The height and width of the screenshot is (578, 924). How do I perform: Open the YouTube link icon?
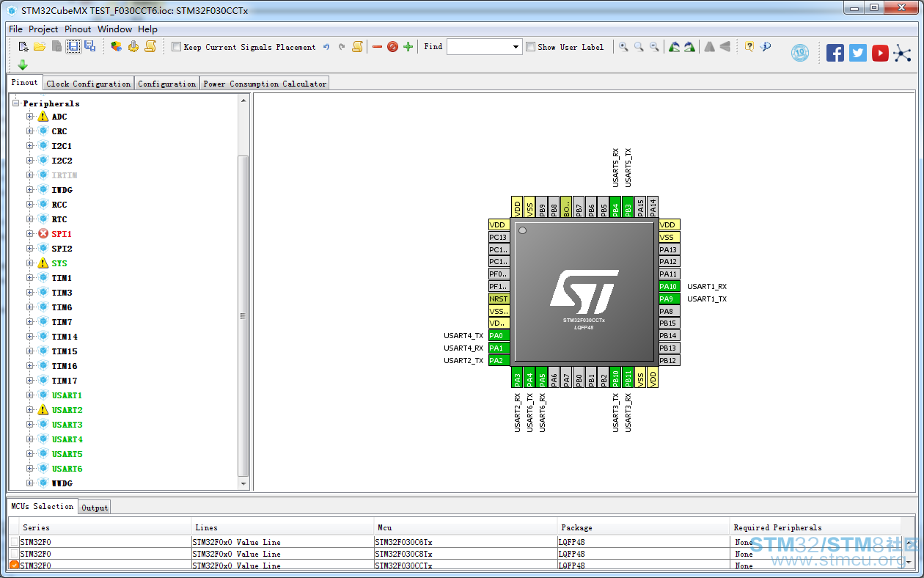point(881,53)
